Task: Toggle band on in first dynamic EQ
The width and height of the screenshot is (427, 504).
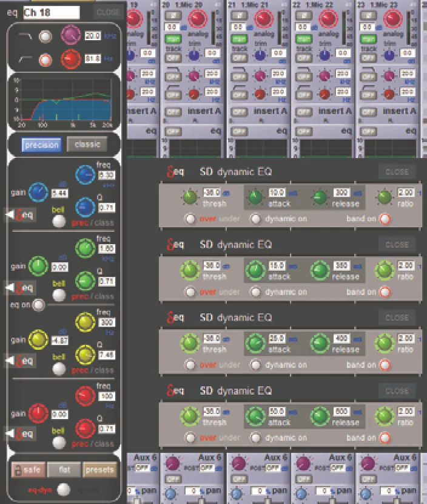Action: pyautogui.click(x=385, y=219)
